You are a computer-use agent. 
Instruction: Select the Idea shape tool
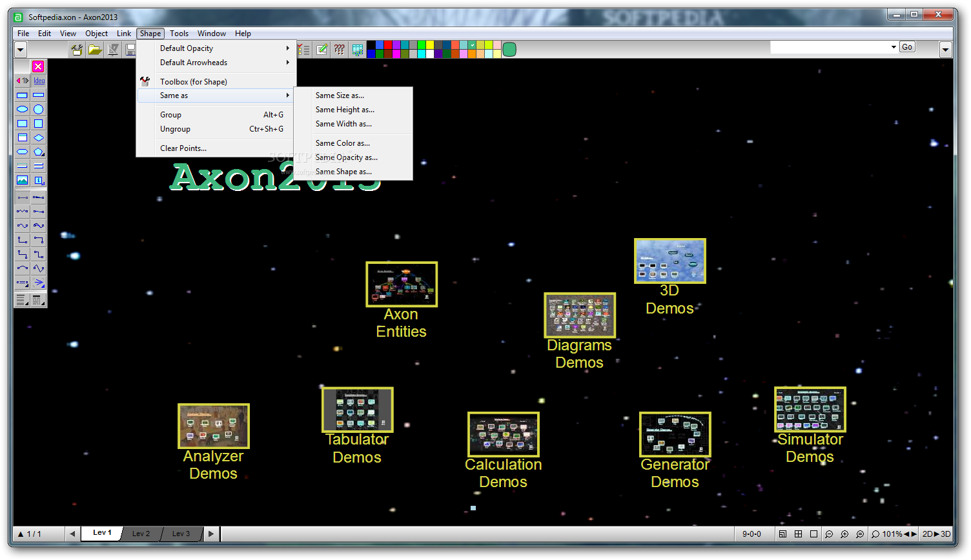click(x=39, y=81)
